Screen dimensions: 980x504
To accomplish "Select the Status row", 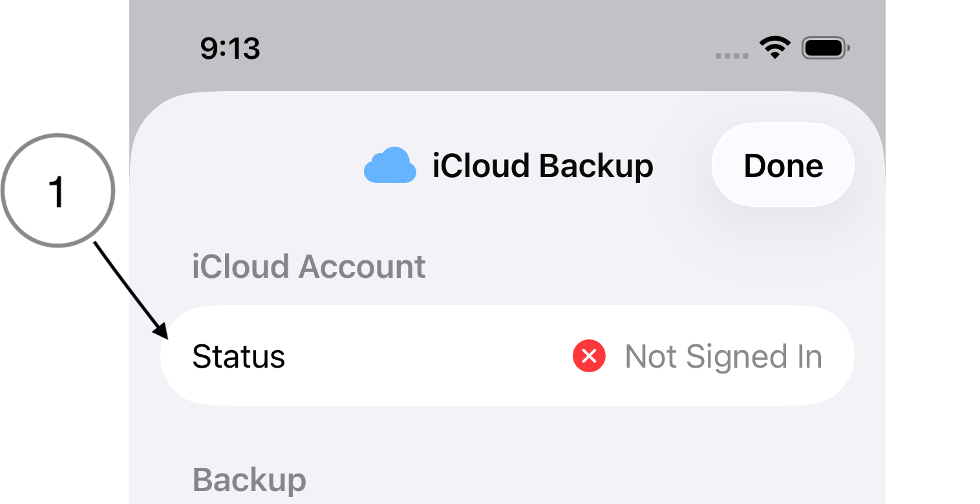I will click(x=507, y=356).
